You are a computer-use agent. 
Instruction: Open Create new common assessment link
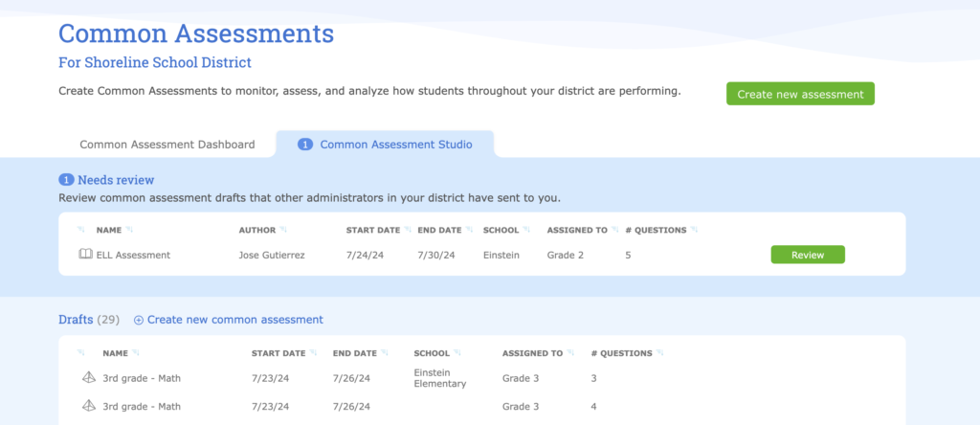[x=234, y=320]
